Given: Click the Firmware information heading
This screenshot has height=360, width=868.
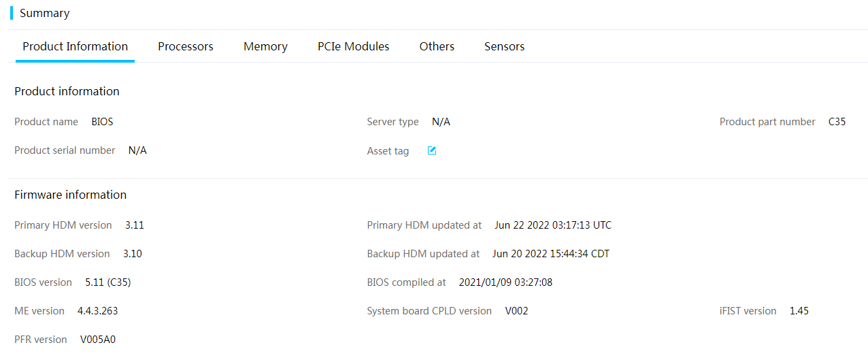Looking at the screenshot, I should [71, 195].
